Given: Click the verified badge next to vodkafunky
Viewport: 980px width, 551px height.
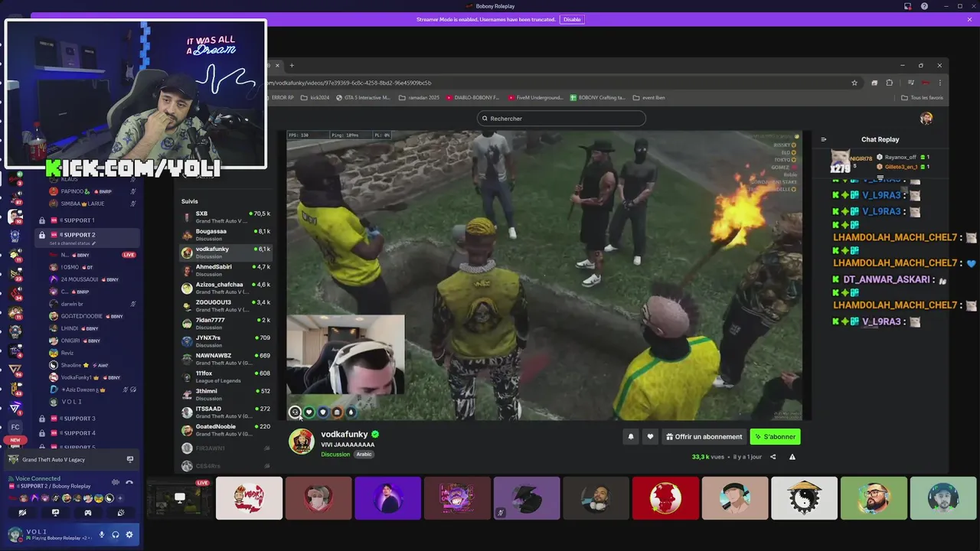Looking at the screenshot, I should 375,434.
